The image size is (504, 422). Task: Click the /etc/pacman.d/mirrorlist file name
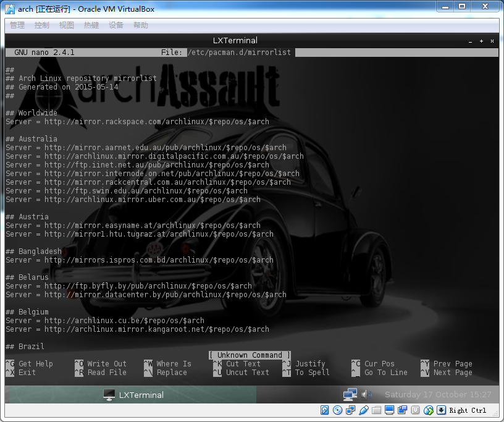(239, 53)
